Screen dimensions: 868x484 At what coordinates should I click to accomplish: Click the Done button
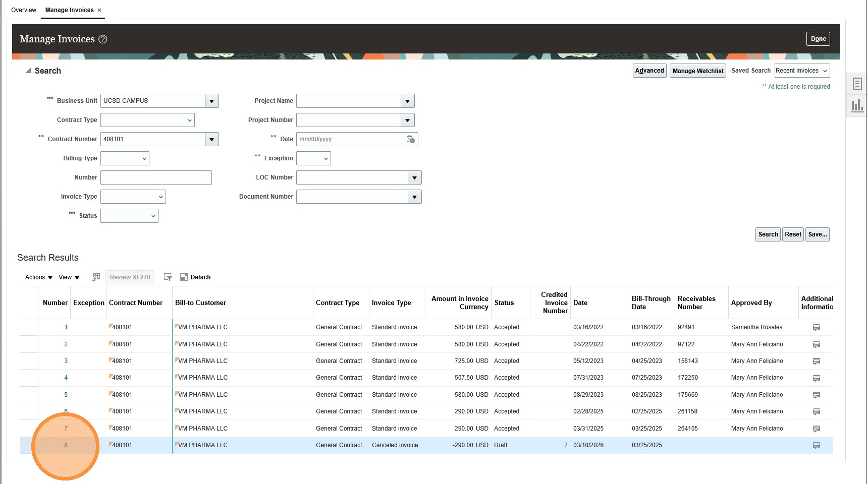click(x=818, y=39)
